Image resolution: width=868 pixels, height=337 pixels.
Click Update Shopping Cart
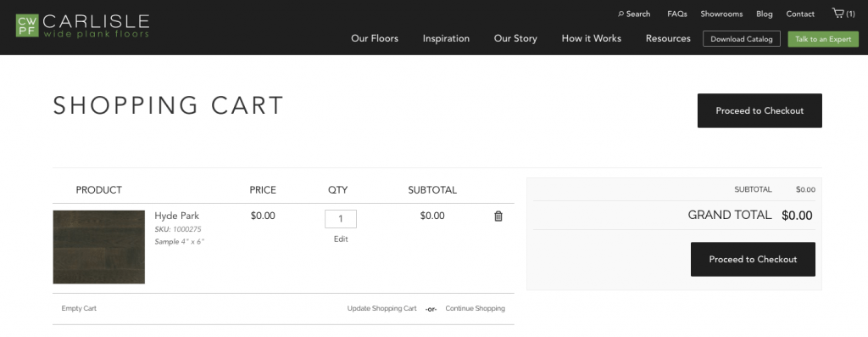tap(382, 308)
